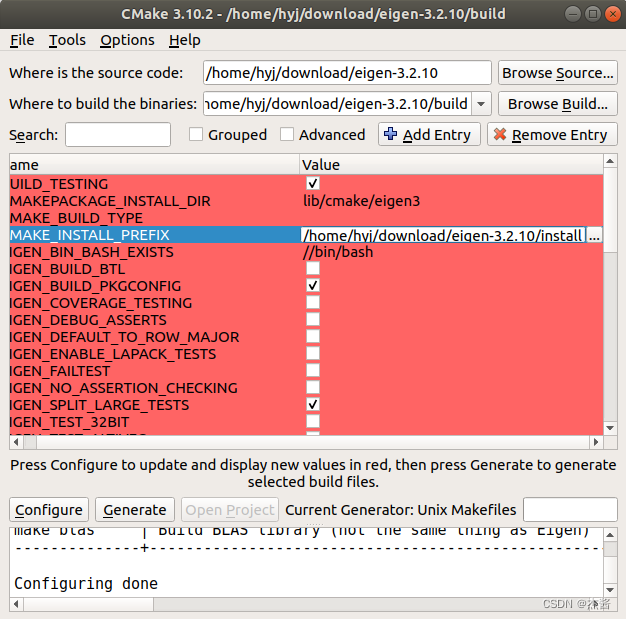Uncheck the BUILD_TESTING option
Image resolution: width=626 pixels, height=619 pixels.
click(x=313, y=183)
